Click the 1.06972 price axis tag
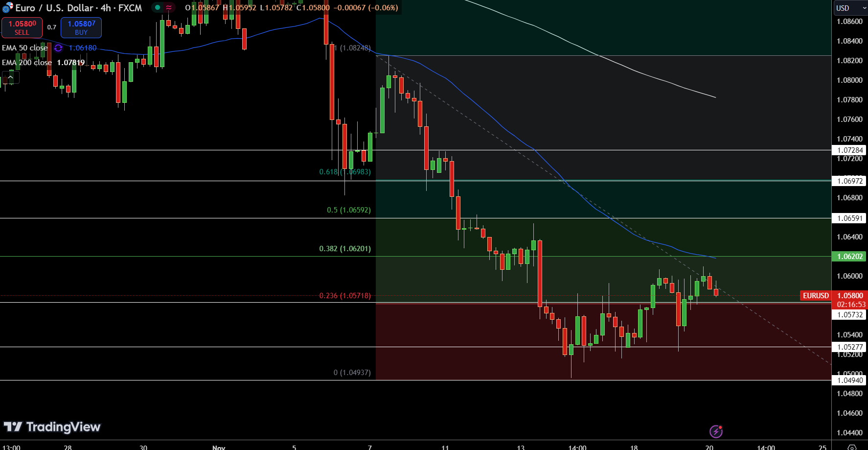This screenshot has width=868, height=450. (850, 181)
